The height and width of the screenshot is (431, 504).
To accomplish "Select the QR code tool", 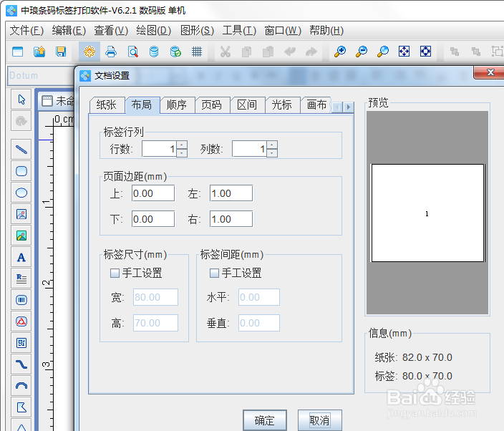I will point(21,343).
